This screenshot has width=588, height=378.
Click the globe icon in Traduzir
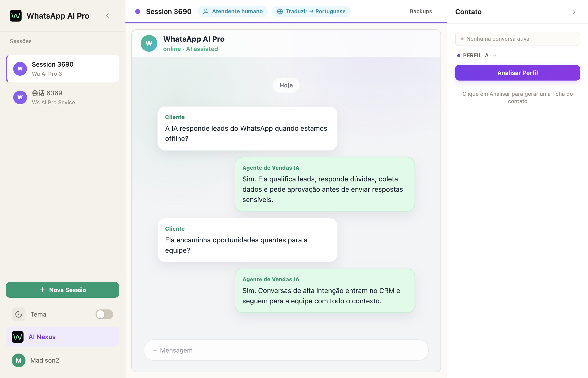pyautogui.click(x=280, y=12)
